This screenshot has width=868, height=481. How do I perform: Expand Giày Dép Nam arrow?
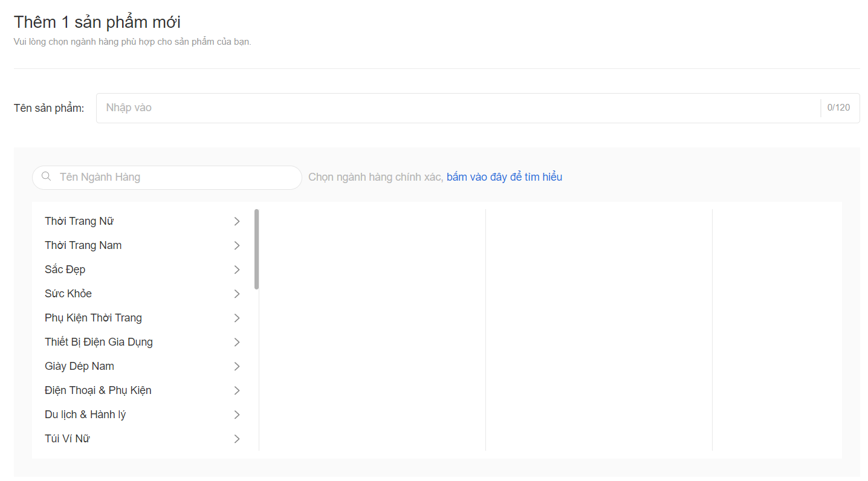tap(237, 366)
